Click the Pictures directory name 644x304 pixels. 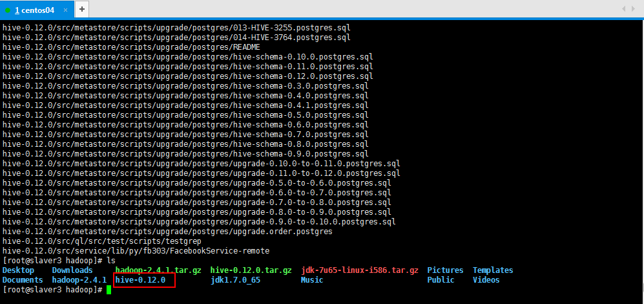[x=445, y=270]
